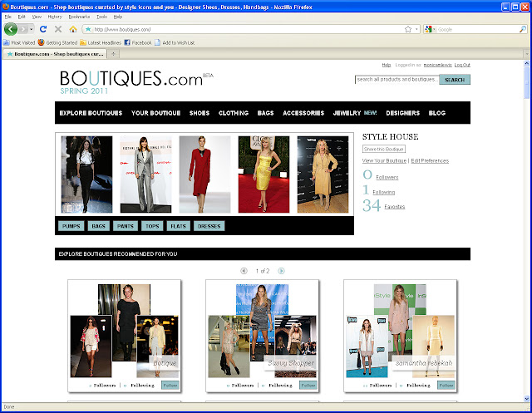Reload the page with the refresh icon
The image size is (532, 413).
click(x=43, y=29)
